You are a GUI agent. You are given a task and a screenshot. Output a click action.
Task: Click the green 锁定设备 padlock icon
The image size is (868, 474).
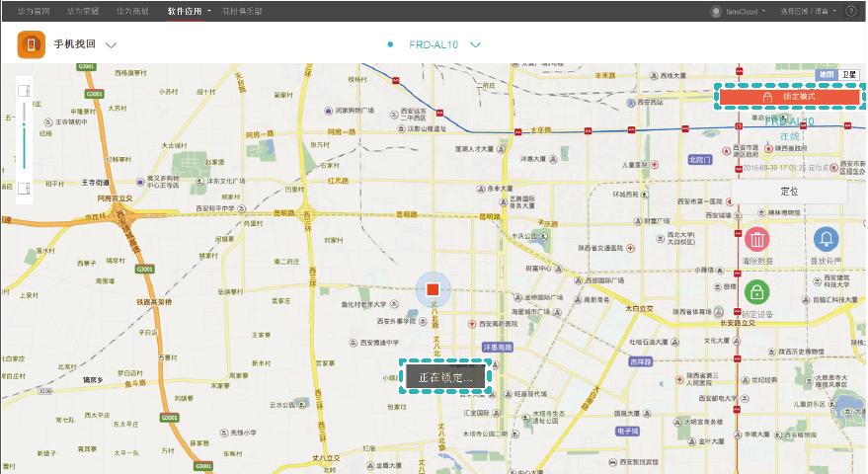pyautogui.click(x=757, y=292)
